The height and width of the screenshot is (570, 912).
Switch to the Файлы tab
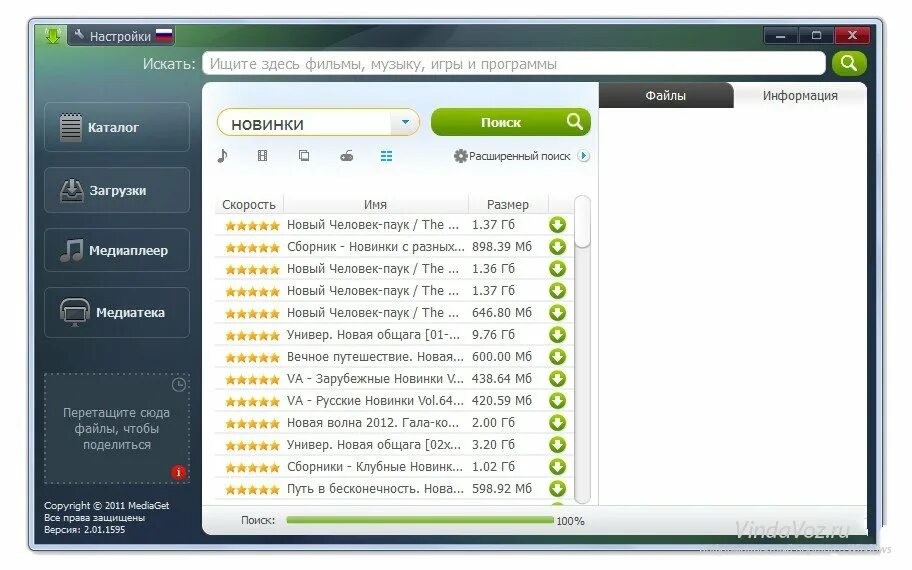(665, 95)
